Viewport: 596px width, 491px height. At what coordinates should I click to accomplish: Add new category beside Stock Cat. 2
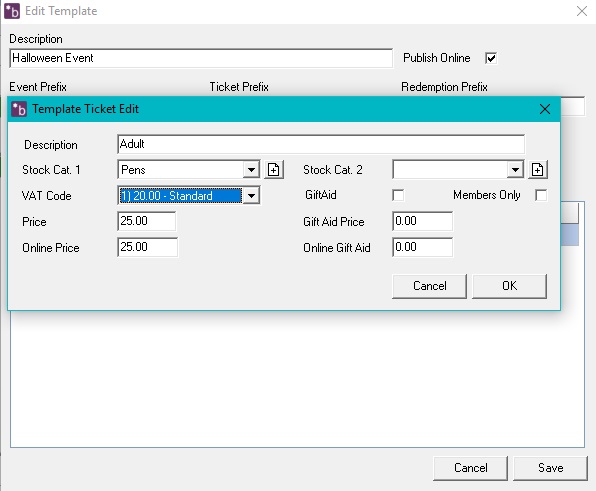tap(537, 170)
